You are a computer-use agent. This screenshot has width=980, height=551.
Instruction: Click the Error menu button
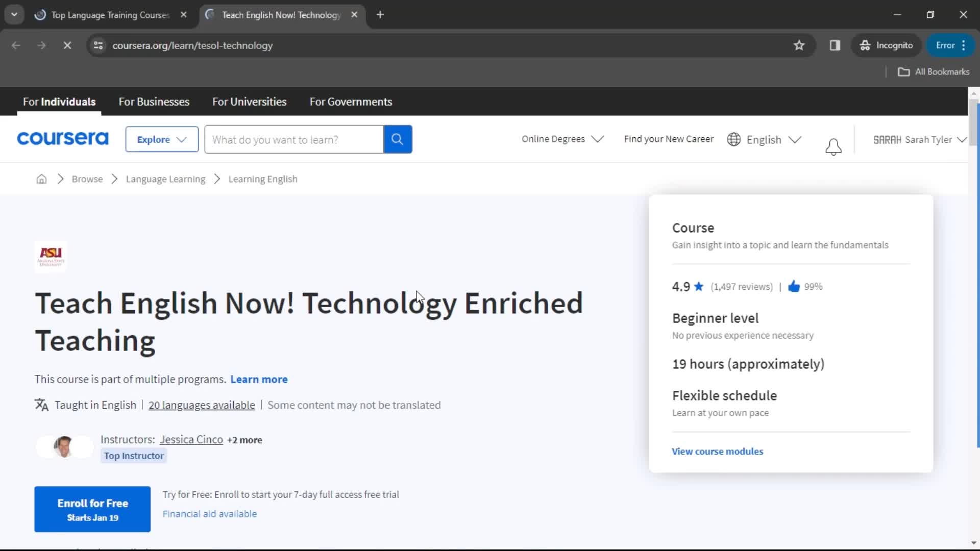(951, 45)
